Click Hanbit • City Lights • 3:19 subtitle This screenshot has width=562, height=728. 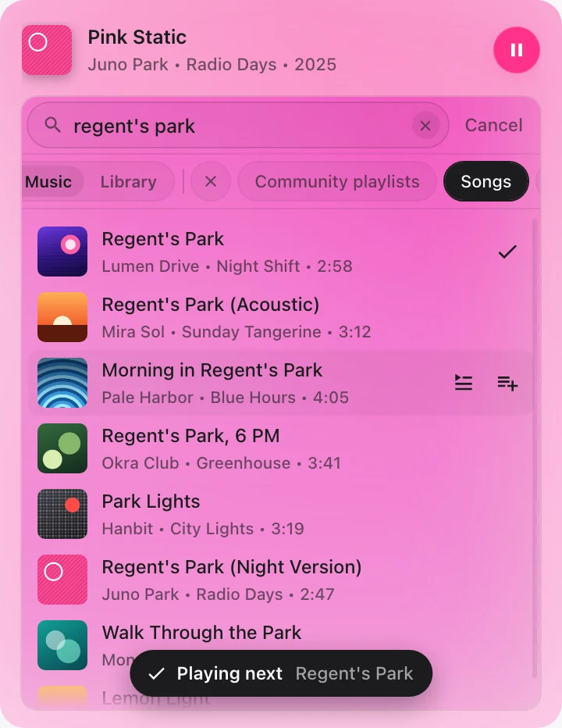(x=203, y=528)
